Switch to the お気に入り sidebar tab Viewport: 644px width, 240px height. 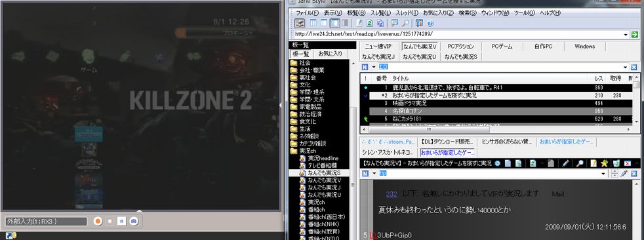coord(331,54)
